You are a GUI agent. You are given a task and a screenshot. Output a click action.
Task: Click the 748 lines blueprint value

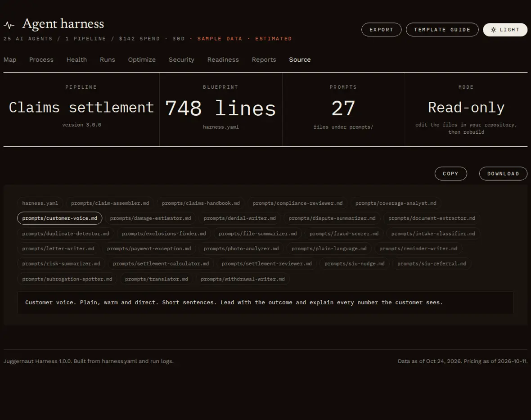point(220,108)
